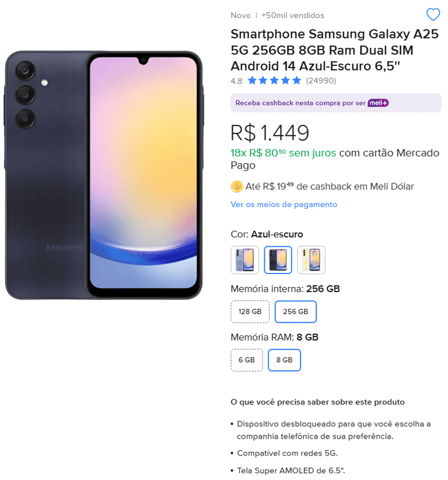Select the Azul-escuro color swatch
This screenshot has height=480, width=448.
coord(278,260)
